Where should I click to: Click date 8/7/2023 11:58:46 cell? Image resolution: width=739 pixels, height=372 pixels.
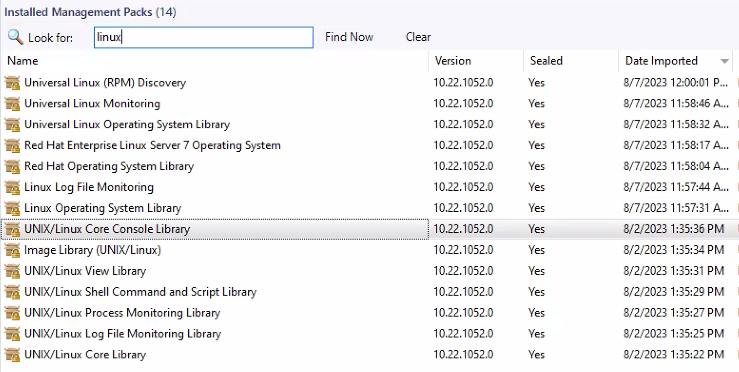pyautogui.click(x=675, y=103)
